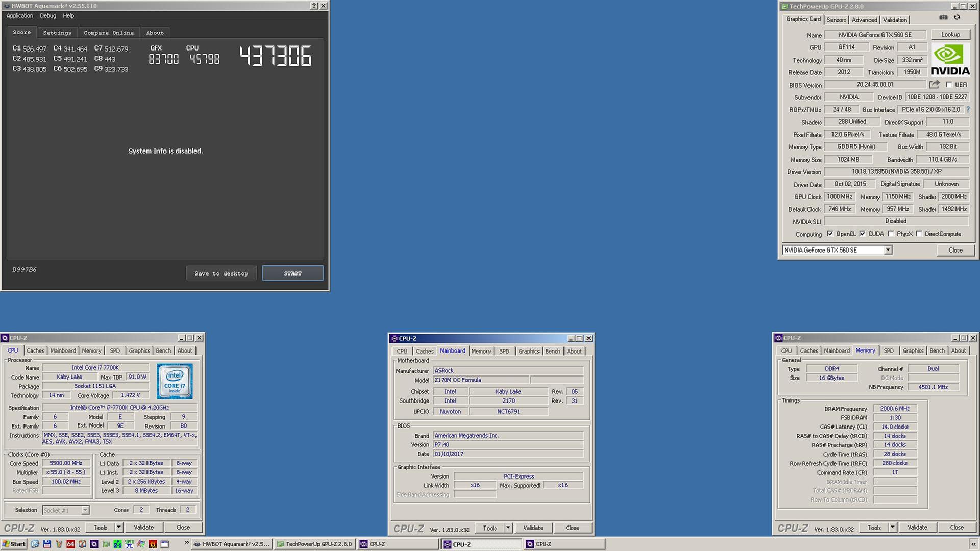The width and height of the screenshot is (980, 551).
Task: Click the Intel Core i7 logo badge
Action: coord(175,381)
